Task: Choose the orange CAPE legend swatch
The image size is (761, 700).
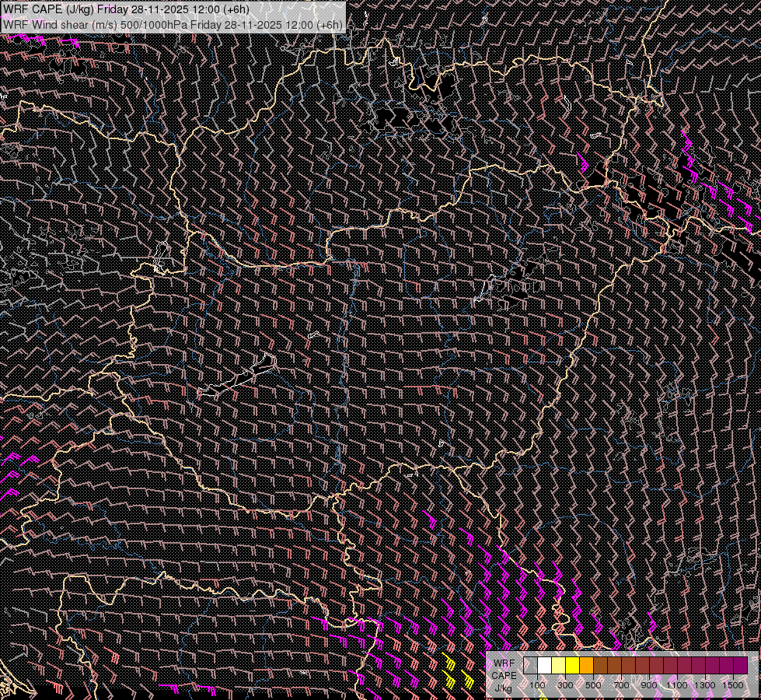Action: click(x=587, y=665)
